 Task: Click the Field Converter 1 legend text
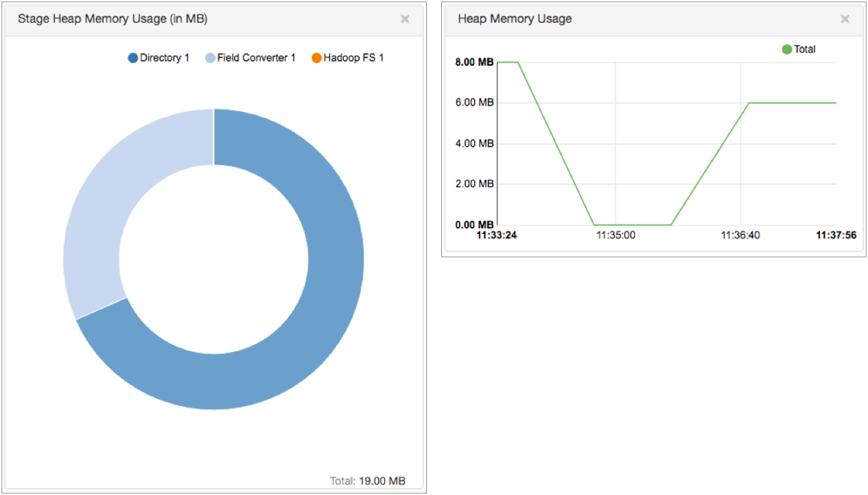tap(256, 58)
